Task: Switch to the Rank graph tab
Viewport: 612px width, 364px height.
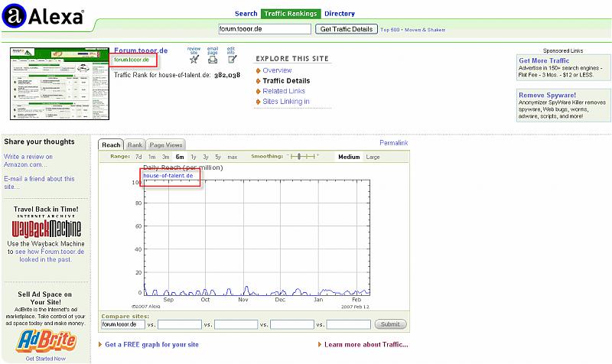Action: point(135,145)
